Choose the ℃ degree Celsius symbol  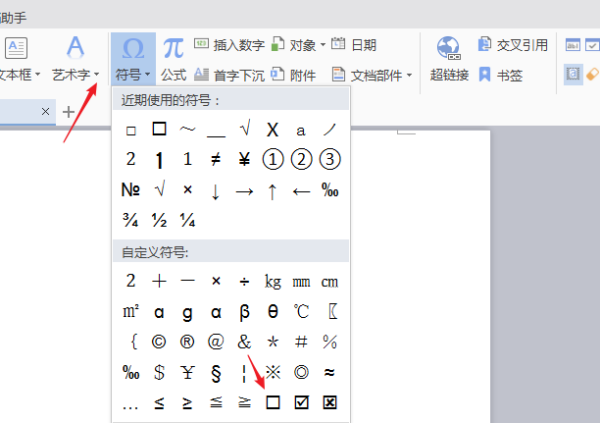point(301,311)
